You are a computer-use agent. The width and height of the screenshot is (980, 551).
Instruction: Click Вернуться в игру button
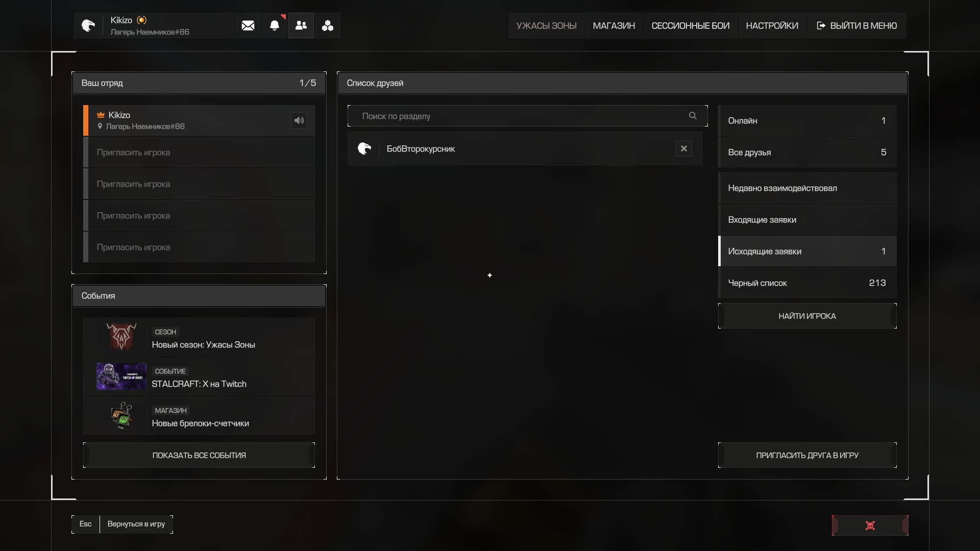point(136,524)
